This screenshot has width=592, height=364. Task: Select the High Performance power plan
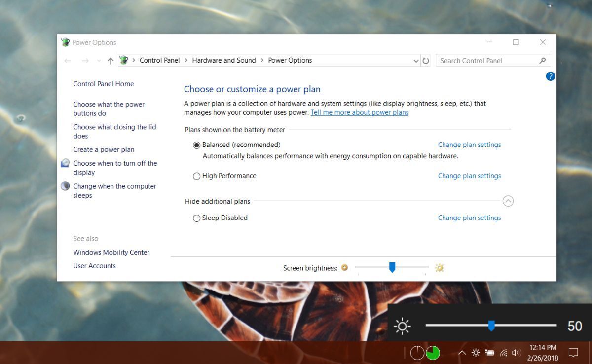[197, 176]
